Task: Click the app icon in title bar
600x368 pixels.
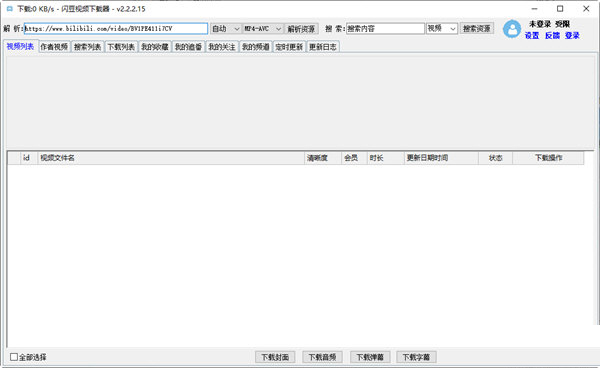Action: 10,9
